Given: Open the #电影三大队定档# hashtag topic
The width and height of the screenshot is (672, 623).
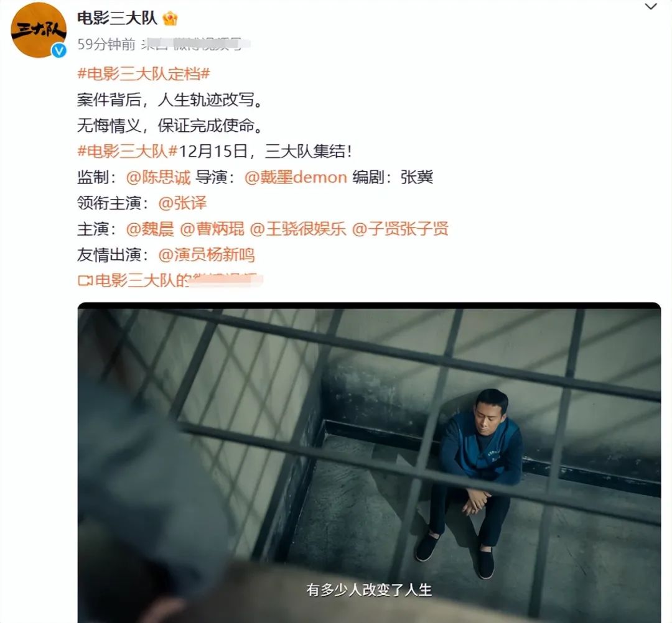Looking at the screenshot, I should point(144,74).
